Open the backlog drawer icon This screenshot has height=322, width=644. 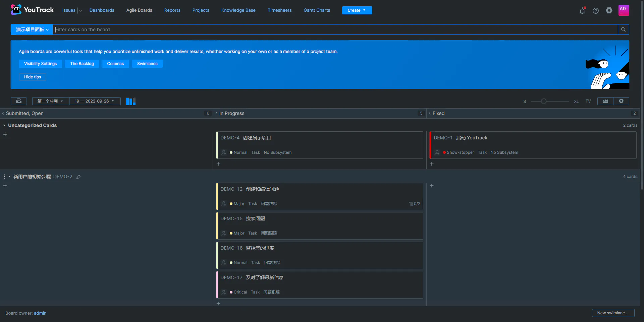pos(19,101)
